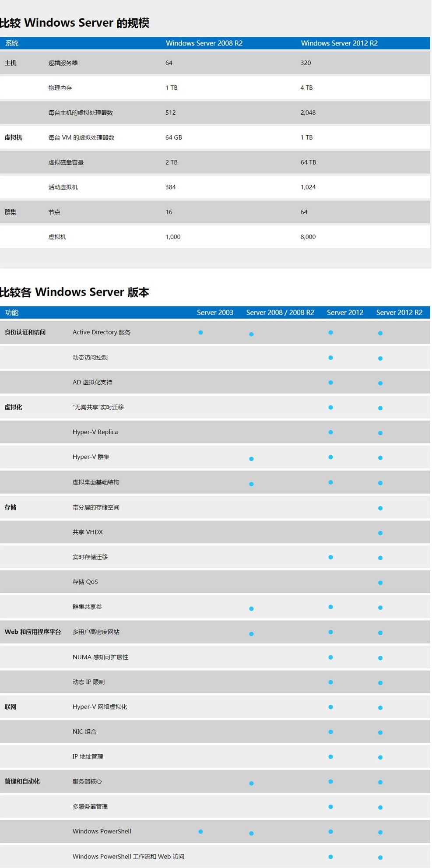Click the Active Directory 服务 feature label
432x868 pixels.
click(102, 332)
